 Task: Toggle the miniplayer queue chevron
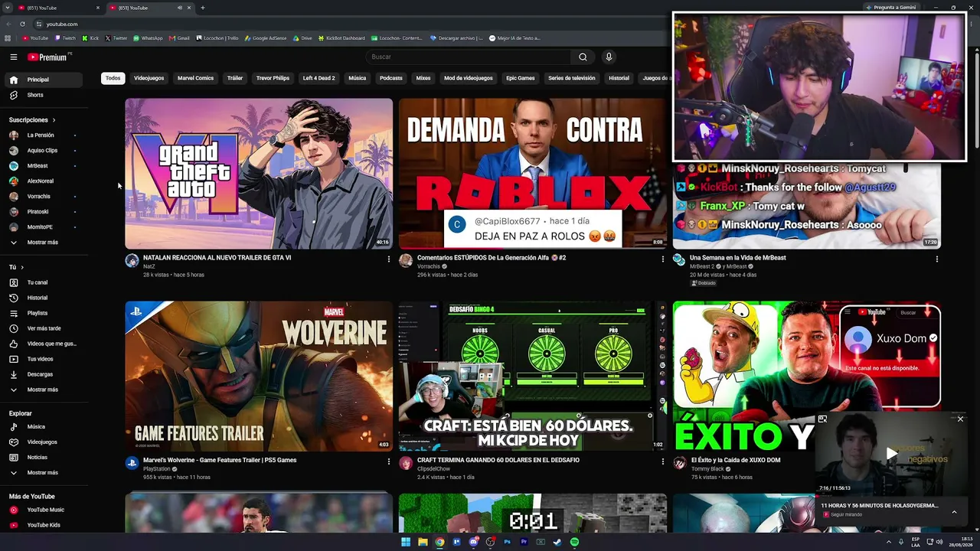(x=954, y=512)
